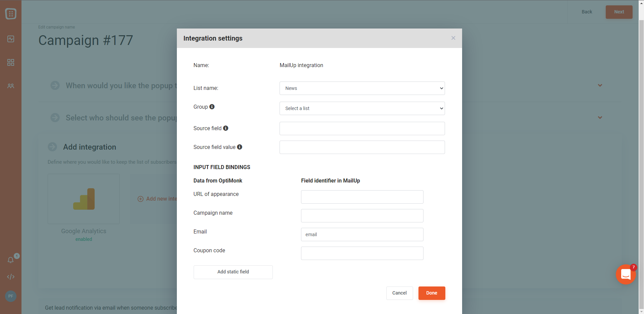Open the List name dropdown showing News
This screenshot has width=644, height=314.
[x=362, y=88]
